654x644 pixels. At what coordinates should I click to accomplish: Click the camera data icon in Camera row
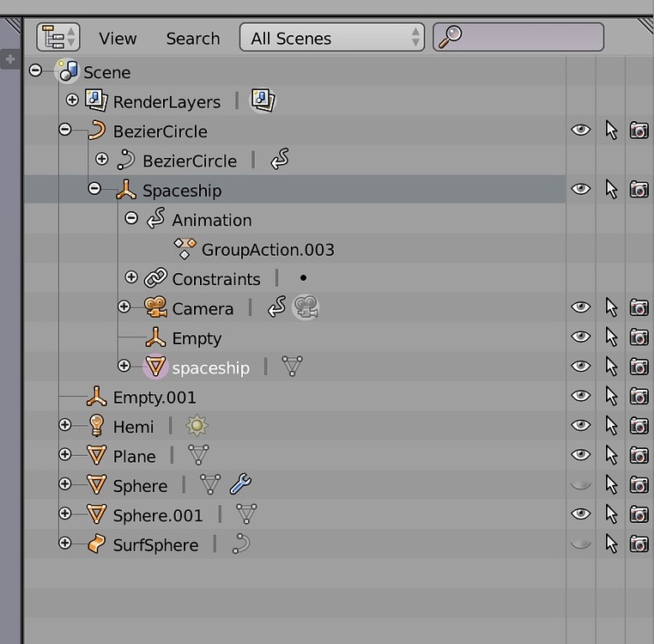pos(306,307)
